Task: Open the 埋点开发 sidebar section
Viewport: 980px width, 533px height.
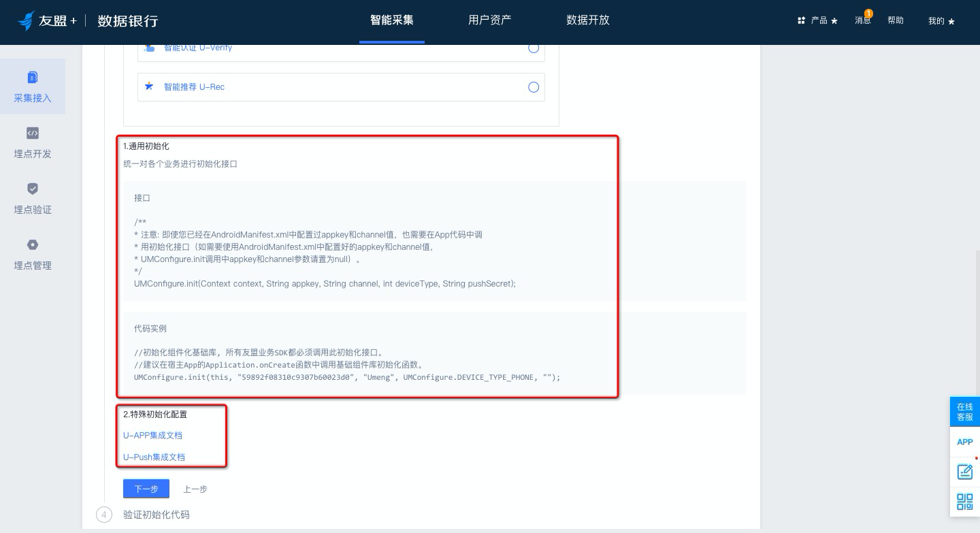Action: [33, 142]
